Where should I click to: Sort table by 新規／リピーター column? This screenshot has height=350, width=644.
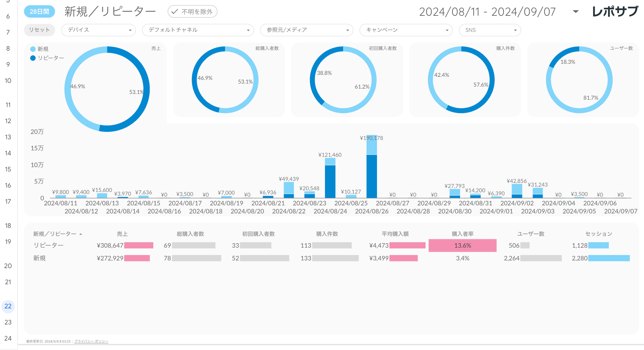[x=57, y=234]
